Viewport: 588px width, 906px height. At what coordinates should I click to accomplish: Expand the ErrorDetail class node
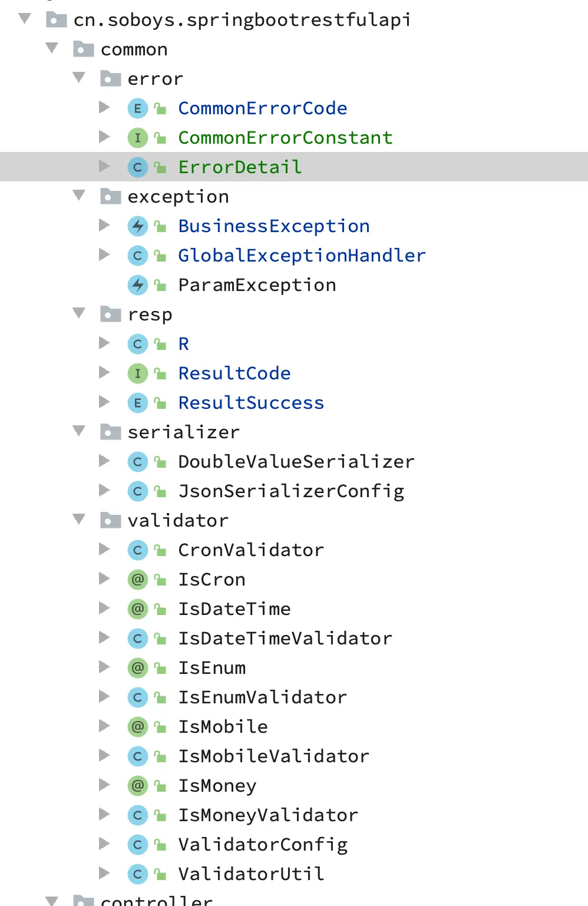tap(104, 167)
